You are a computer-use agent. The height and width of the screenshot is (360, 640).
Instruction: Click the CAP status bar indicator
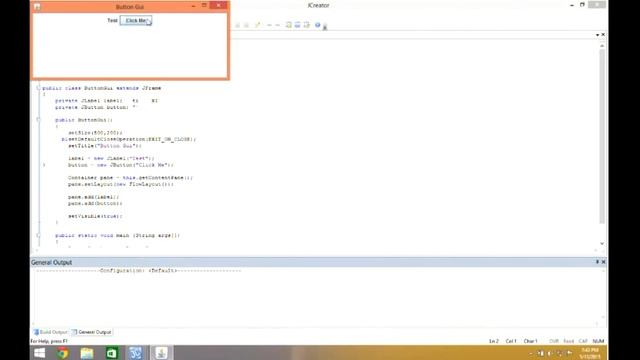tap(583, 341)
